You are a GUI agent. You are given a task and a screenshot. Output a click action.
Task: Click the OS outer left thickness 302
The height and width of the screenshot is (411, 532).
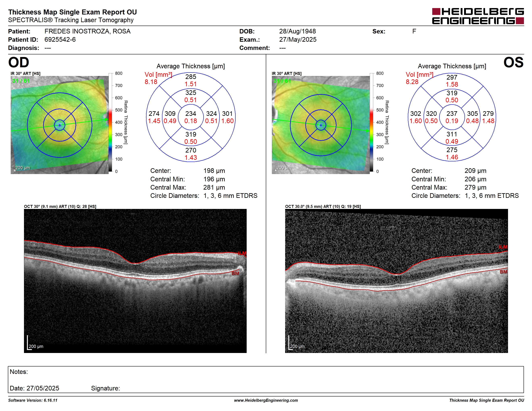416,114
